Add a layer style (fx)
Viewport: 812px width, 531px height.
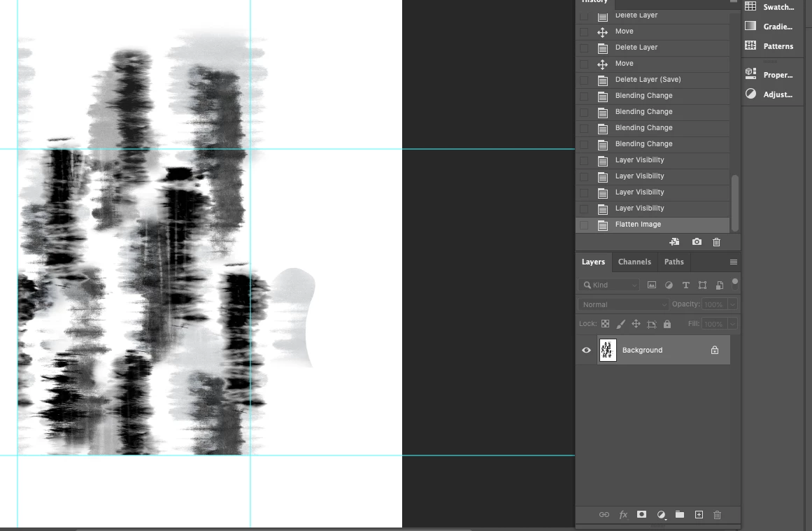623,514
